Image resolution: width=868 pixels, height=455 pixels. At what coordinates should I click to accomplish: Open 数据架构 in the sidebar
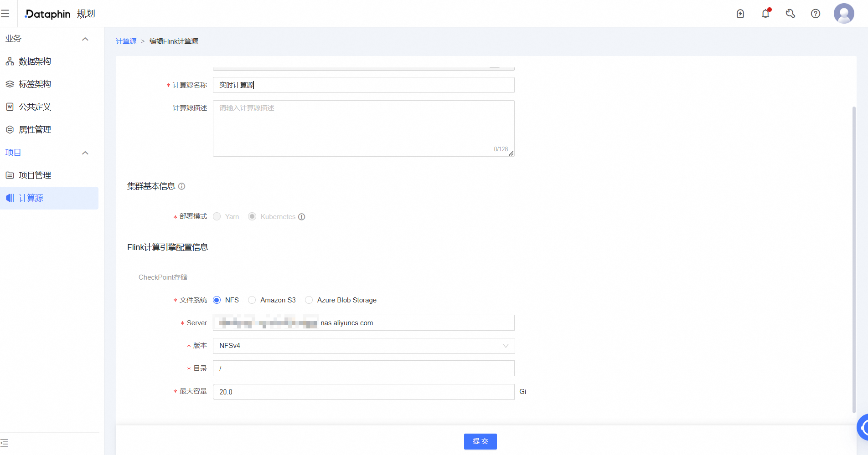[35, 61]
